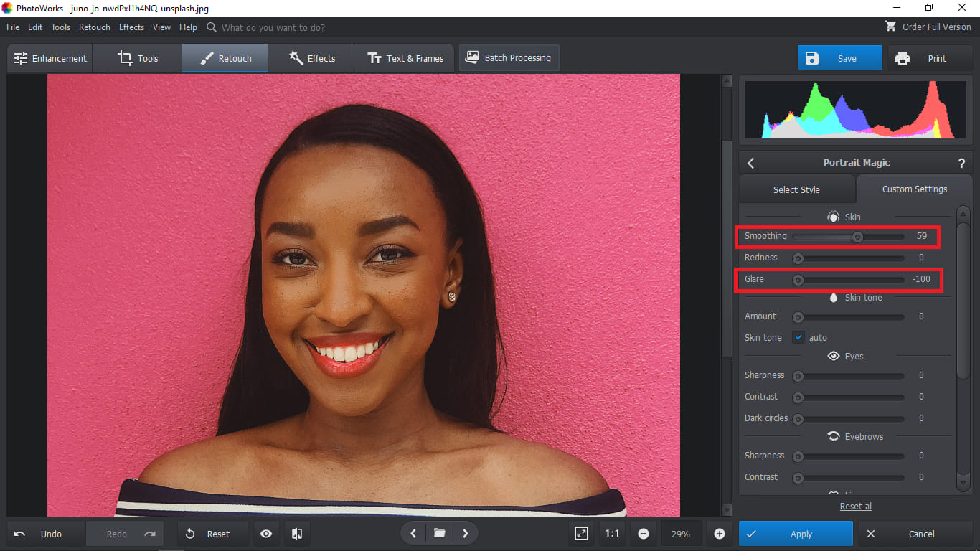Adjust the Skin tone Amount slider
Screen dimensions: 980x551
tap(849, 316)
